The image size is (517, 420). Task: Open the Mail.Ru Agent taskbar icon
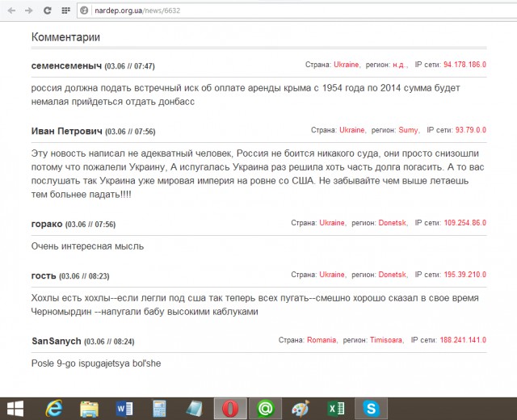click(266, 409)
